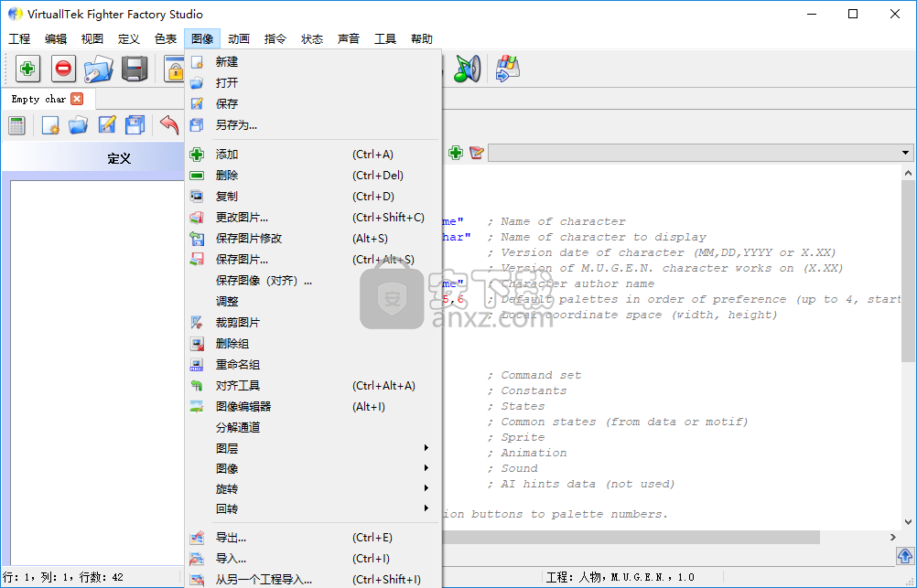This screenshot has height=588, width=917.
Task: Click the vertical scrollbar down arrow
Action: click(x=908, y=522)
